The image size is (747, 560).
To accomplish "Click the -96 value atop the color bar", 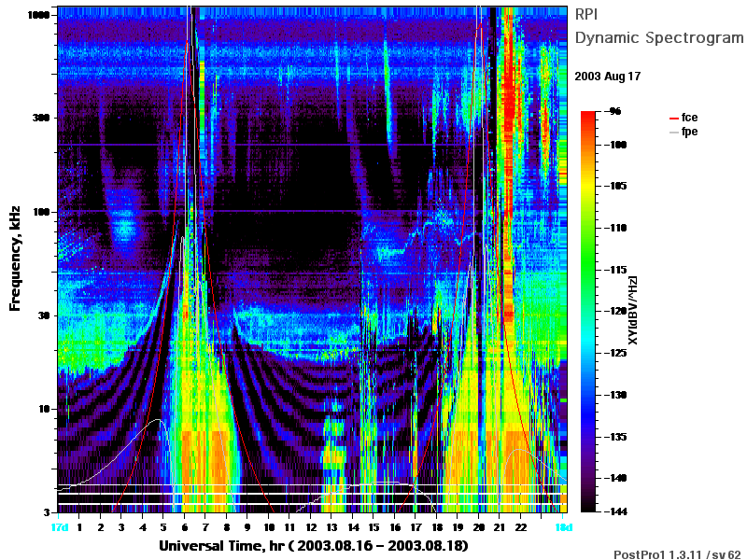I will [614, 111].
